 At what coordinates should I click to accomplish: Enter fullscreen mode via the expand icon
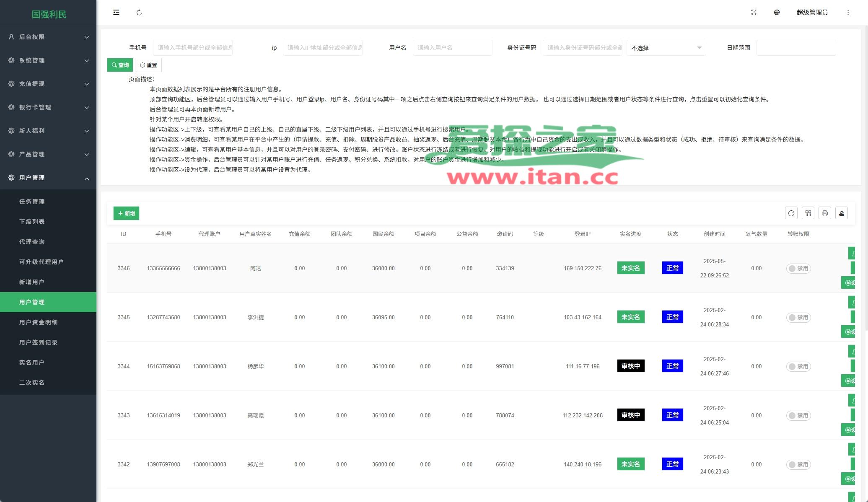pos(754,13)
